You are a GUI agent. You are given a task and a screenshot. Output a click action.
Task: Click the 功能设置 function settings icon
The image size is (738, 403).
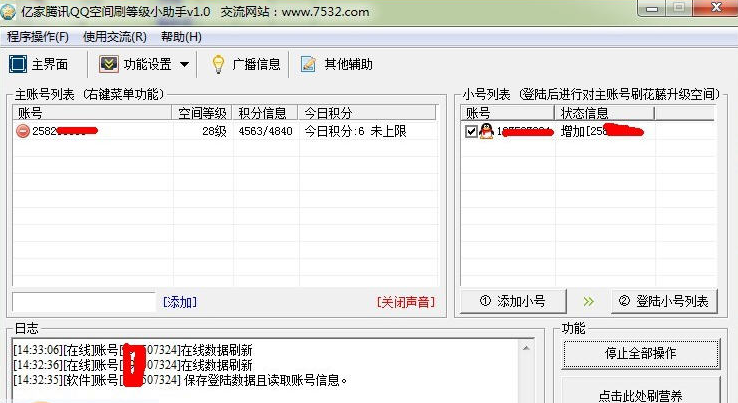pyautogui.click(x=108, y=64)
